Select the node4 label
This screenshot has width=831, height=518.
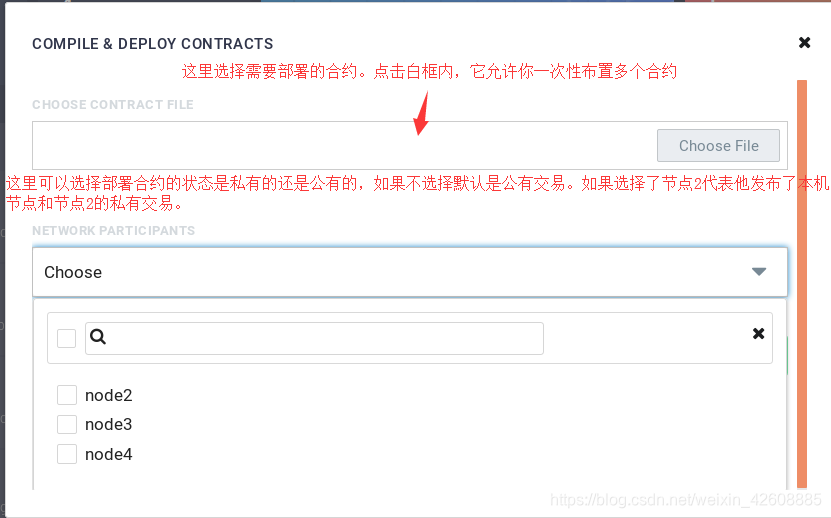[x=108, y=454]
